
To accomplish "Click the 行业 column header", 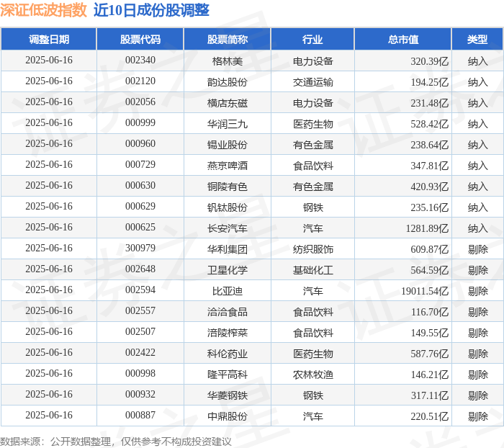I will click(x=312, y=39).
